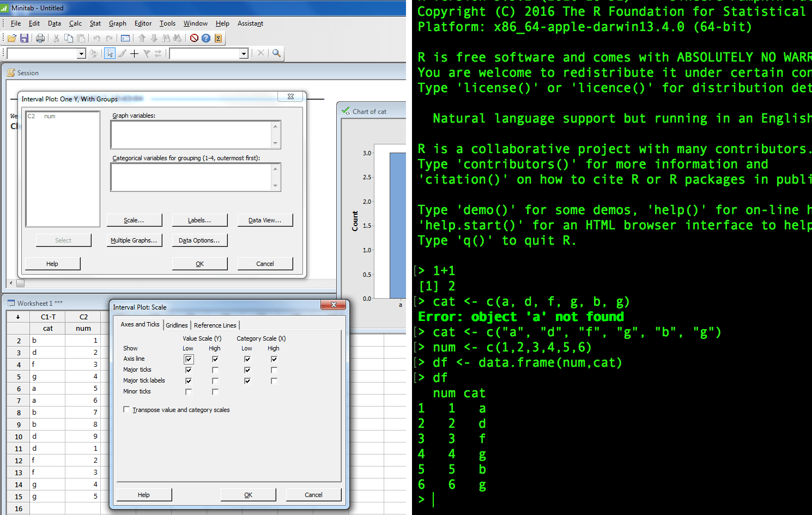The image size is (812, 515).
Task: Click the horizontal scrollbar below the Session window
Action: (20, 283)
